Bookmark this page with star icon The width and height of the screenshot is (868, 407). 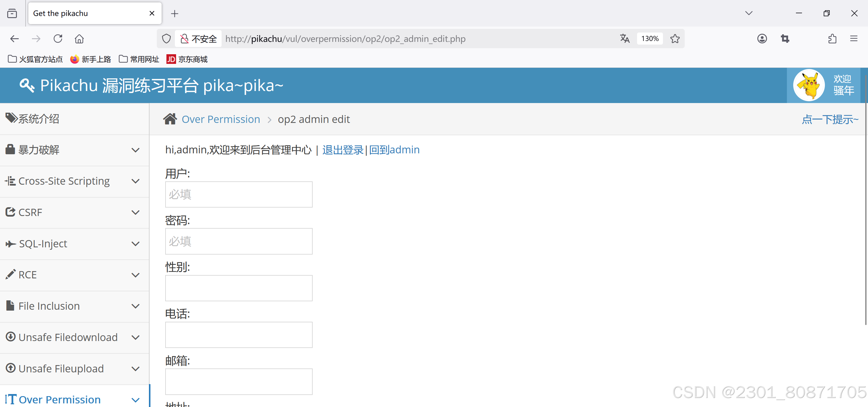(x=675, y=39)
